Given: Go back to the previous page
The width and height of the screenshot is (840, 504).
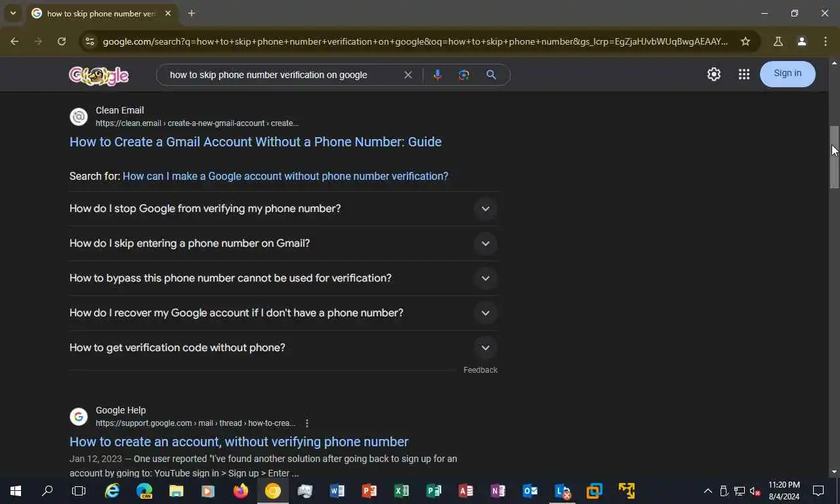Looking at the screenshot, I should click(14, 41).
